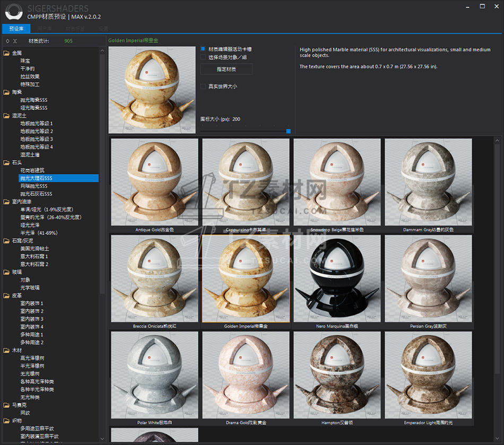Screen dimensions: 504x445
Task: Open the 半光泽 (41-69%) paint category
Action: point(39,233)
